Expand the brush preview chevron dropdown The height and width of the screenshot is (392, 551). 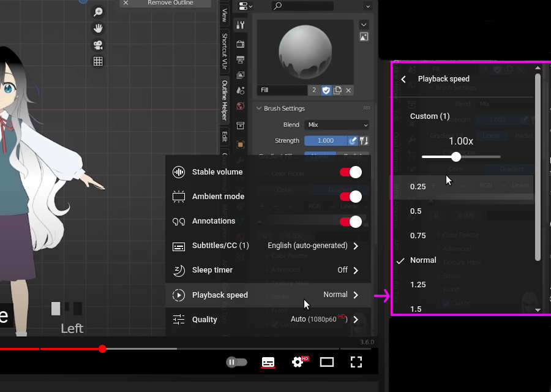pos(364,24)
